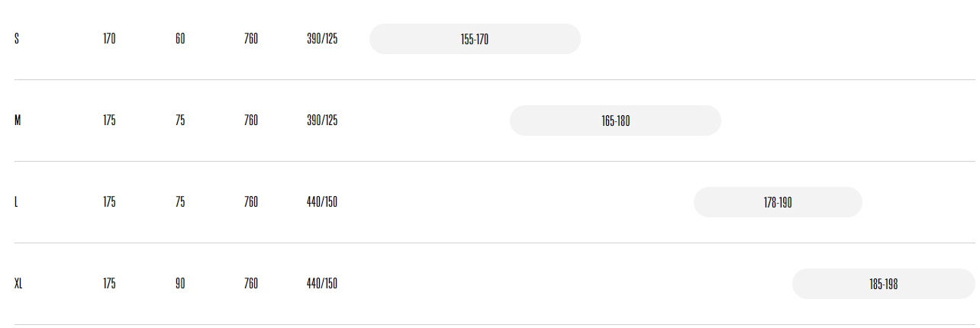Select the XL size row label
Image resolution: width=980 pixels, height=328 pixels.
pos(18,284)
